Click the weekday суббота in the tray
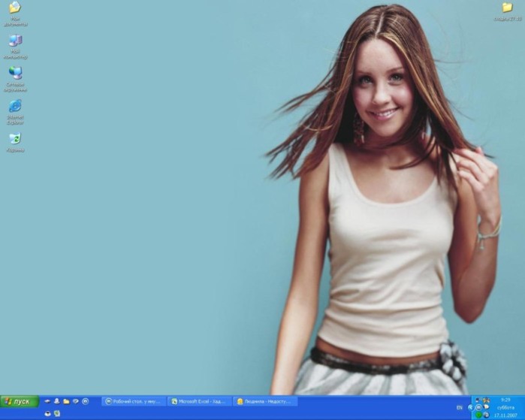Image resolution: width=525 pixels, height=420 pixels. coord(505,408)
